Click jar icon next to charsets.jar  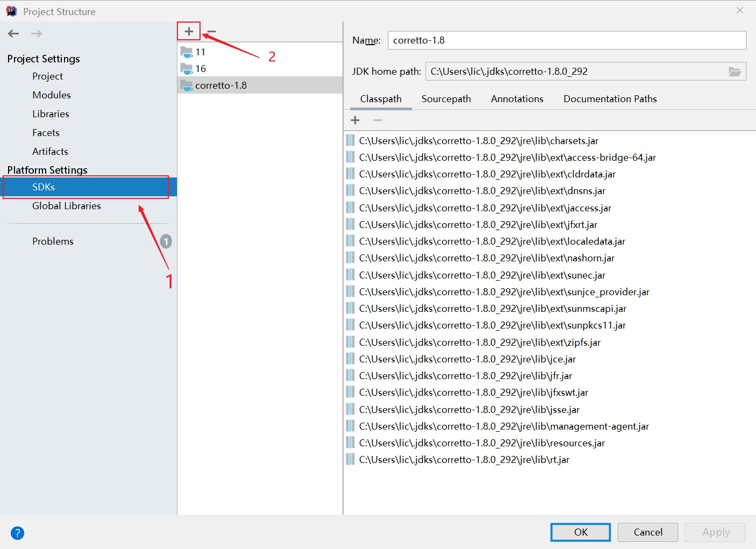click(x=350, y=140)
